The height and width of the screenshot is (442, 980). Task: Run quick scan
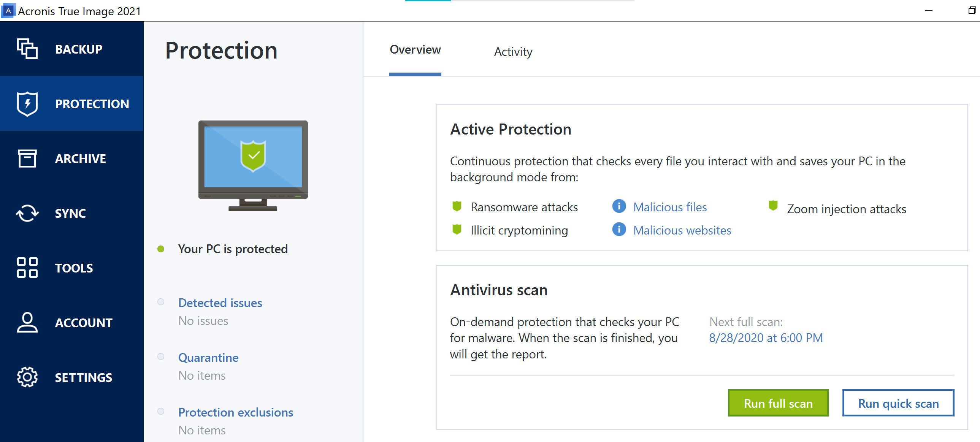point(898,403)
